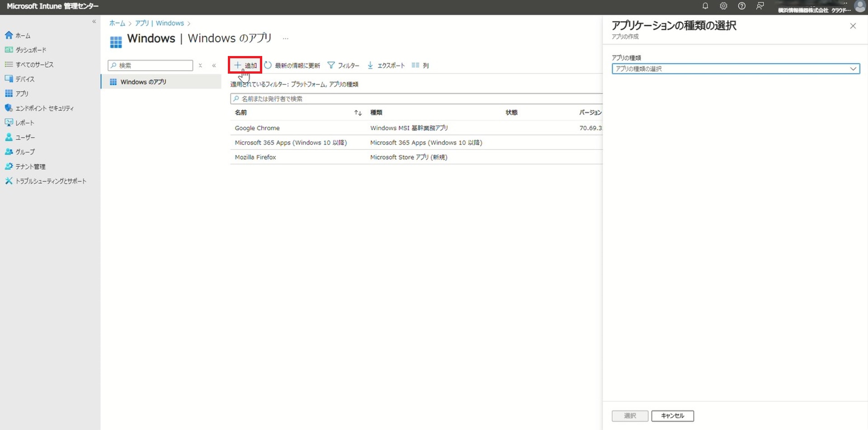The image size is (868, 430).
Task: Open Microsoft 365 Apps (Windows 10 以降) name
Action: coord(291,142)
